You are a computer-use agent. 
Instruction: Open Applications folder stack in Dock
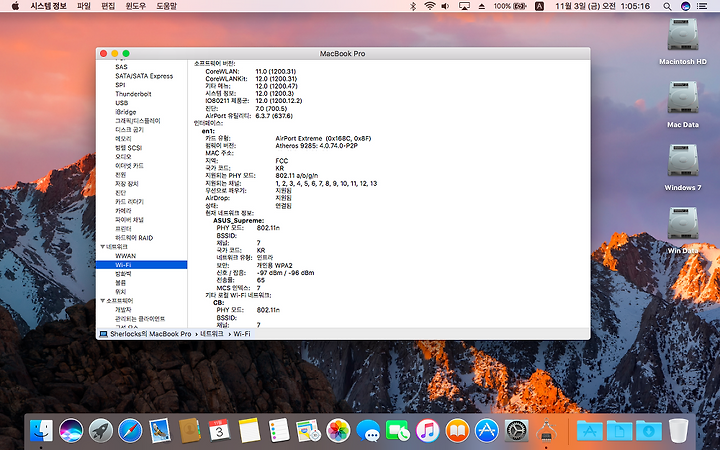pos(590,431)
